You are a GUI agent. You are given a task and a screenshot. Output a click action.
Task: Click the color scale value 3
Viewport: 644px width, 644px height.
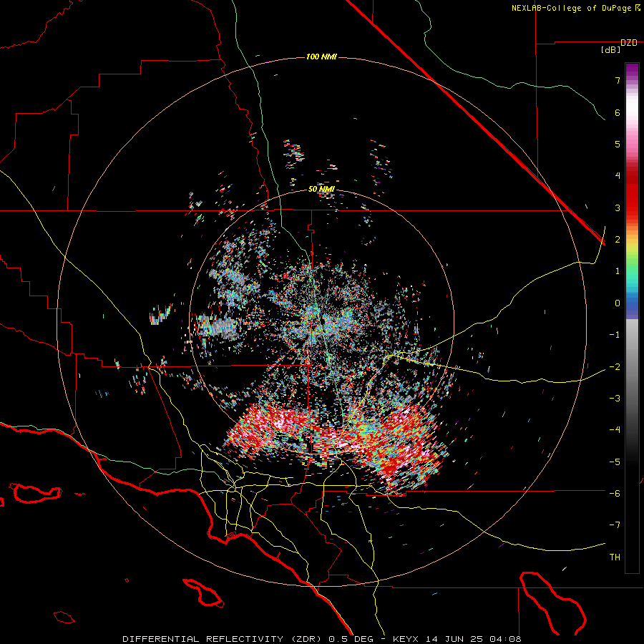[618, 208]
